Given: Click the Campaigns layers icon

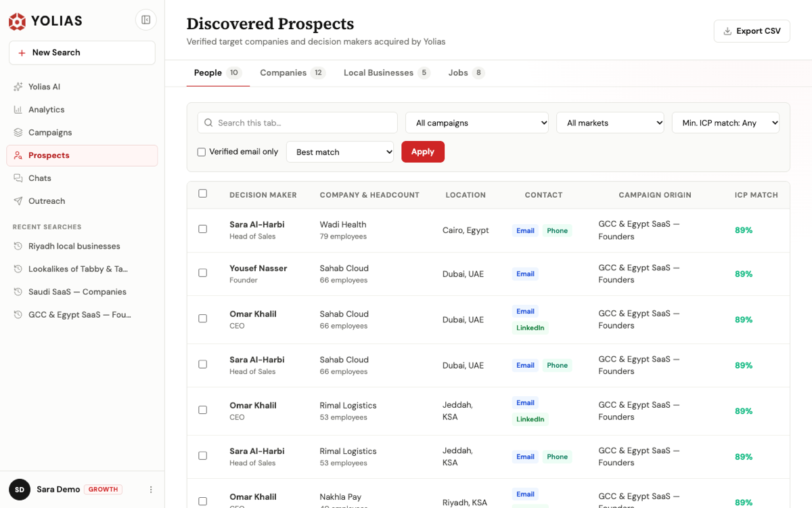Looking at the screenshot, I should (x=18, y=133).
